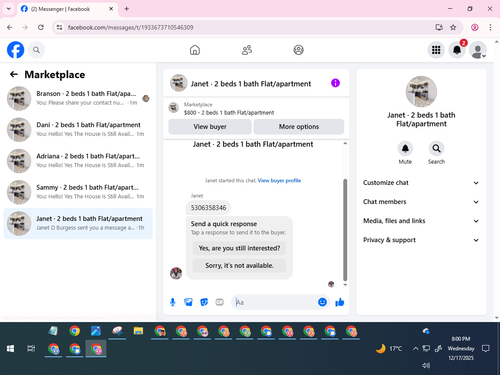Go to the Home feed icon
Image resolution: width=500 pixels, height=375 pixels.
(195, 50)
